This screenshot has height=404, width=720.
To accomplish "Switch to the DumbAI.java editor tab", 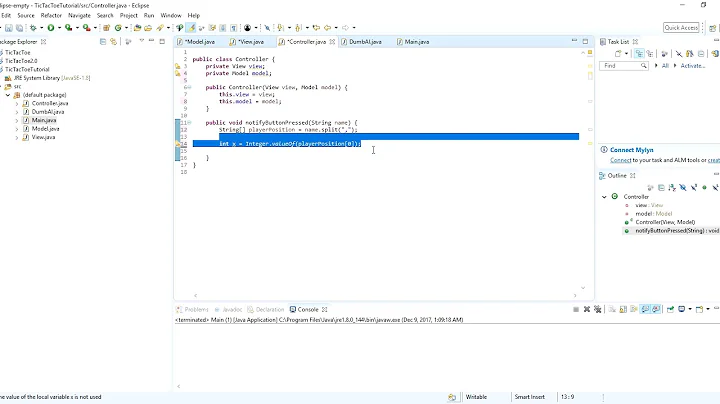I will pos(365,42).
